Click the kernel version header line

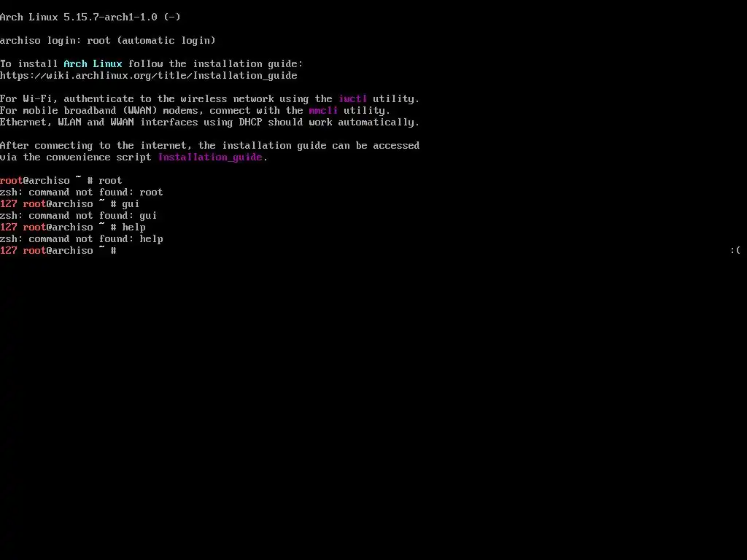point(90,17)
